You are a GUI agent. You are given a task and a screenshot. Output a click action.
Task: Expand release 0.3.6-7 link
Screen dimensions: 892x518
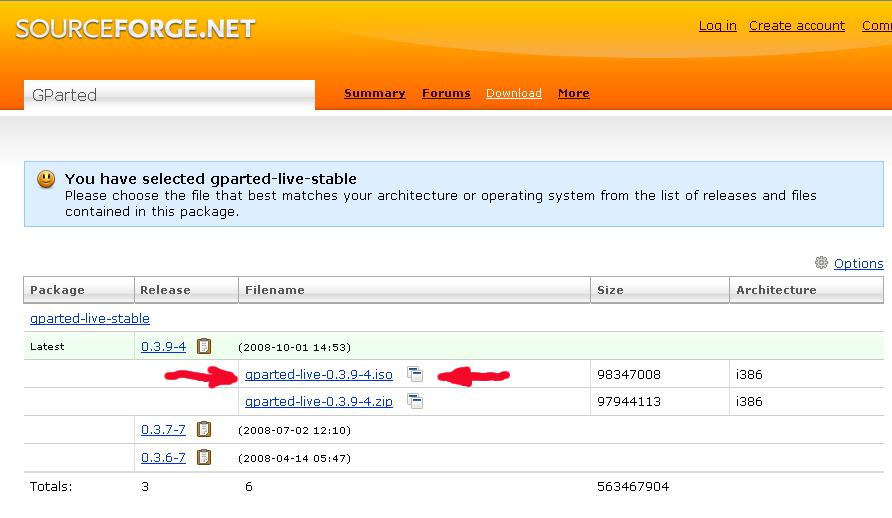point(163,457)
